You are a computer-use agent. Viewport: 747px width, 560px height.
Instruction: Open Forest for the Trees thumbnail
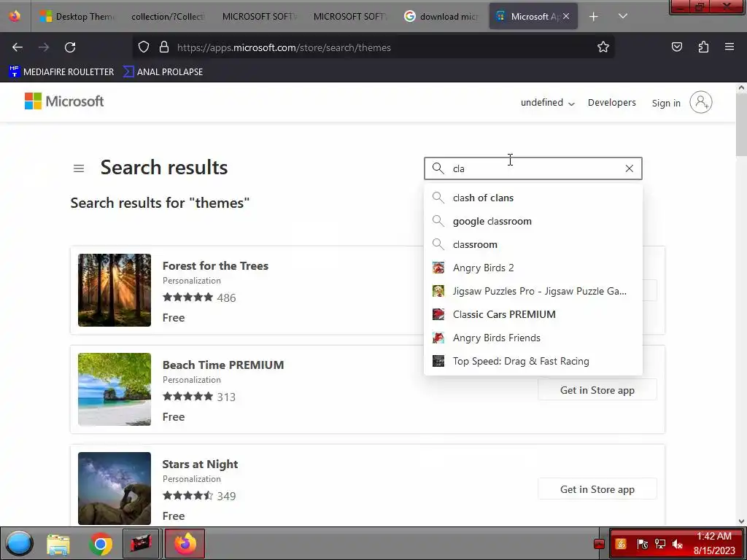click(x=115, y=290)
